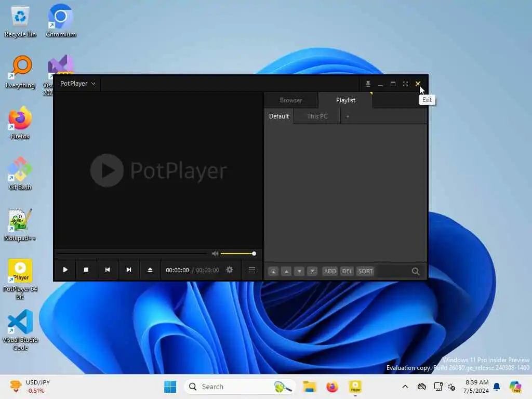Select PotPlayer taskbar icon
Viewport: 532px width, 399px height.
[x=355, y=387]
